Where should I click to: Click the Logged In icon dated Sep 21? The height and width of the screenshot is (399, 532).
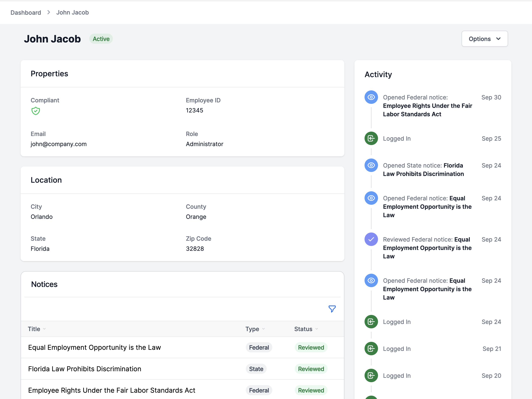(x=371, y=349)
